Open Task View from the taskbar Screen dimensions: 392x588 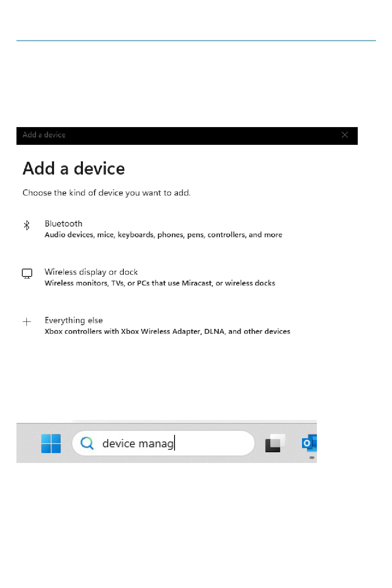[275, 443]
